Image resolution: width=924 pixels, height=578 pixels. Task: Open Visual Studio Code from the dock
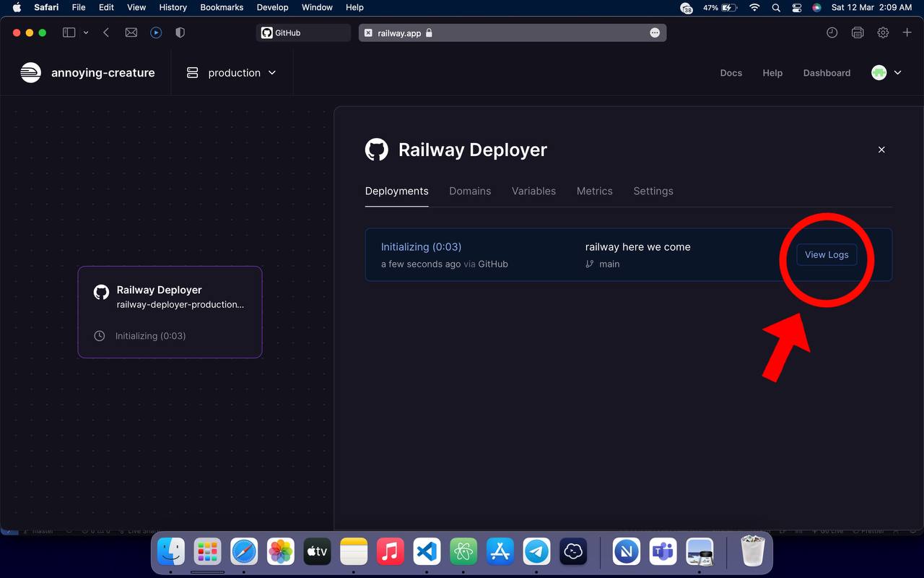(x=427, y=553)
